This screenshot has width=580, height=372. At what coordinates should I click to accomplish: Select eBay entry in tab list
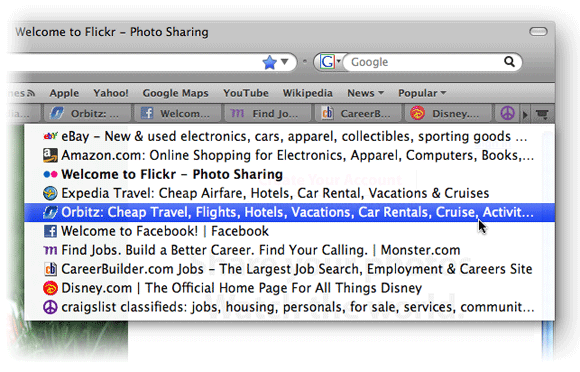click(290, 136)
